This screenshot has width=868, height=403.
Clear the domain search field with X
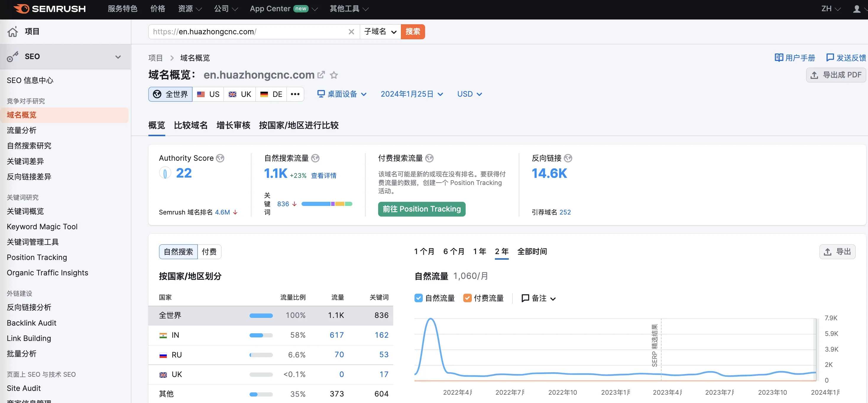[351, 32]
